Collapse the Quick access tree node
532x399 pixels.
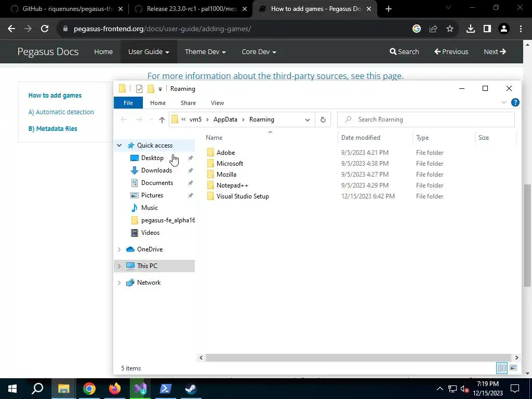click(119, 145)
